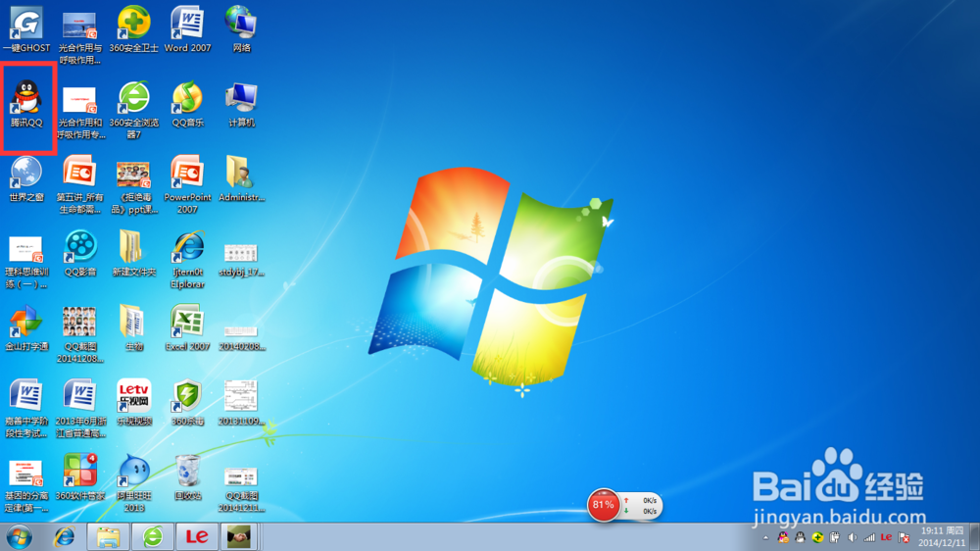Open 360安全卫士 tray icon
The height and width of the screenshot is (551, 980).
tap(817, 537)
